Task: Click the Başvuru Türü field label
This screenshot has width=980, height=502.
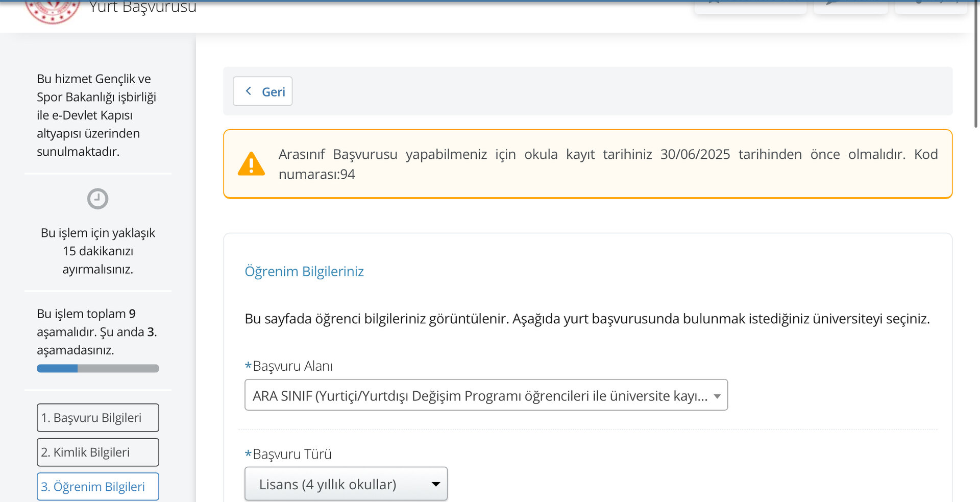Action: (x=292, y=454)
